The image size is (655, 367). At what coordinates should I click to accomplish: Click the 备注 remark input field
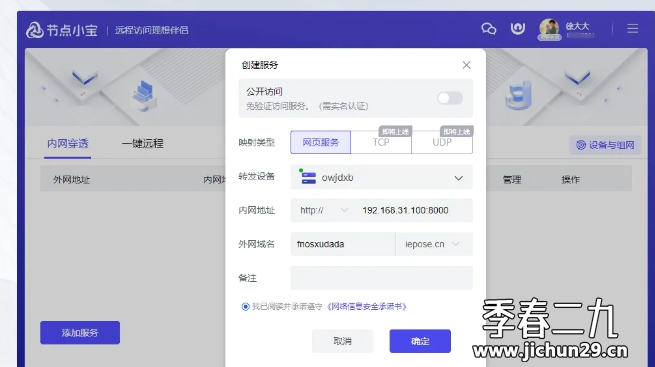381,278
